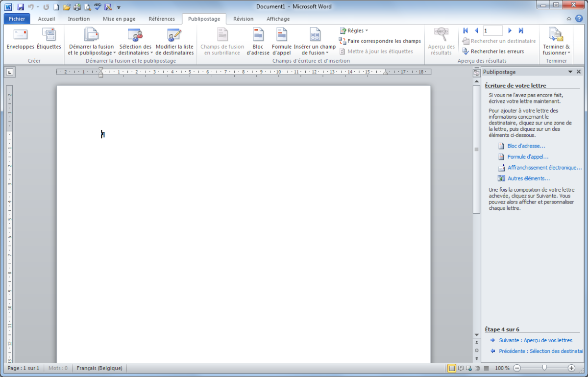Click the Redo icon in the quick access toolbar
This screenshot has width=588, height=377.
(46, 7)
